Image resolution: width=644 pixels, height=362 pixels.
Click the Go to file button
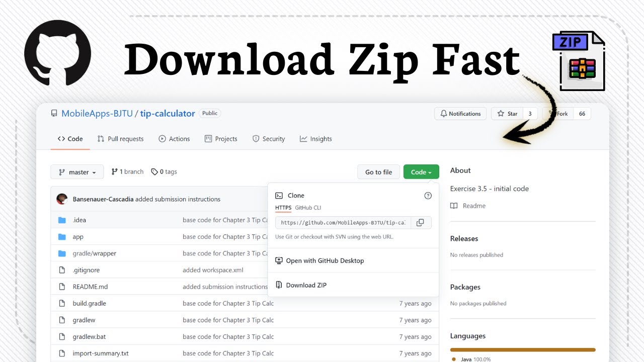click(x=378, y=172)
